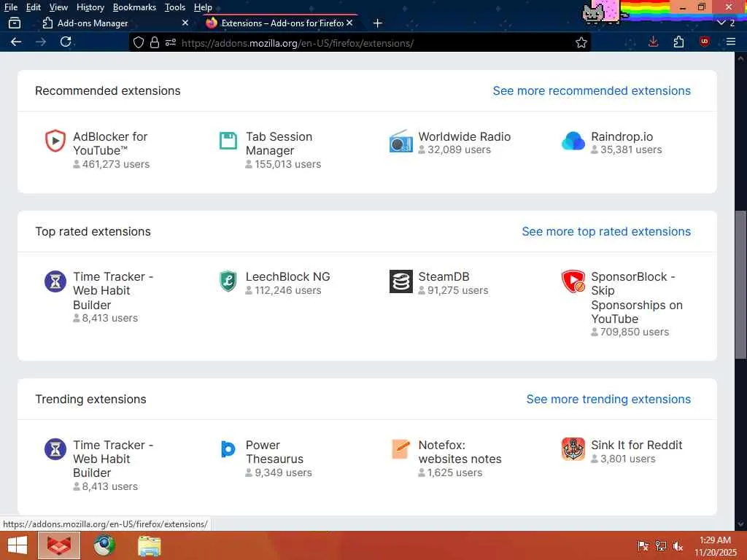Open the File Explorer taskbar icon
Viewport: 747px width, 560px height.
pos(149,545)
